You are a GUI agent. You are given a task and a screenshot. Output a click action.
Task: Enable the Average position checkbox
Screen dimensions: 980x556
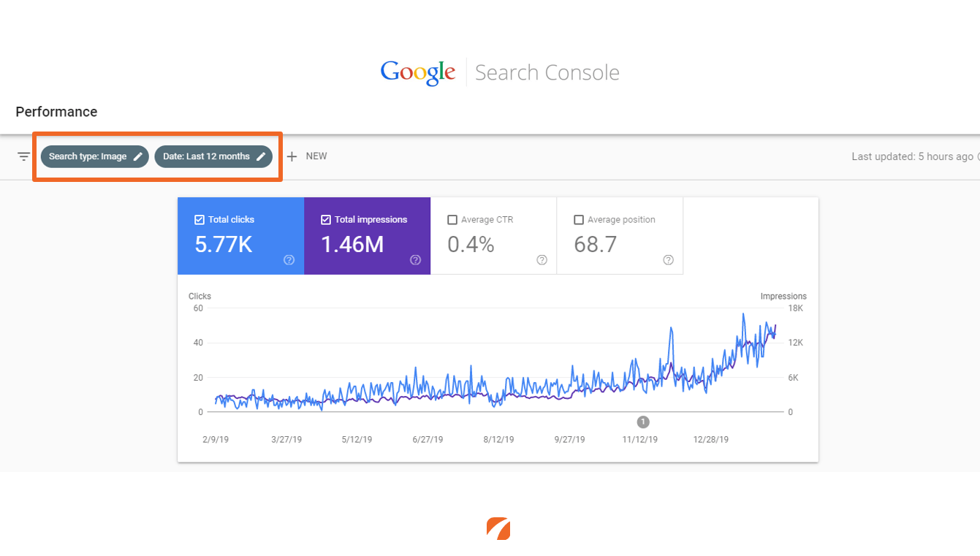(579, 219)
